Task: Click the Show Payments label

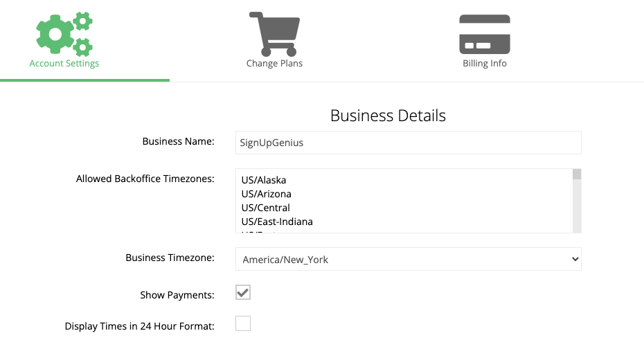Action: pos(177,295)
